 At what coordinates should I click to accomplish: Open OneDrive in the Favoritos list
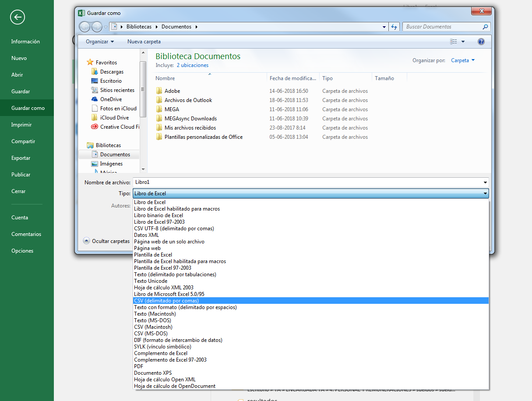click(x=111, y=99)
